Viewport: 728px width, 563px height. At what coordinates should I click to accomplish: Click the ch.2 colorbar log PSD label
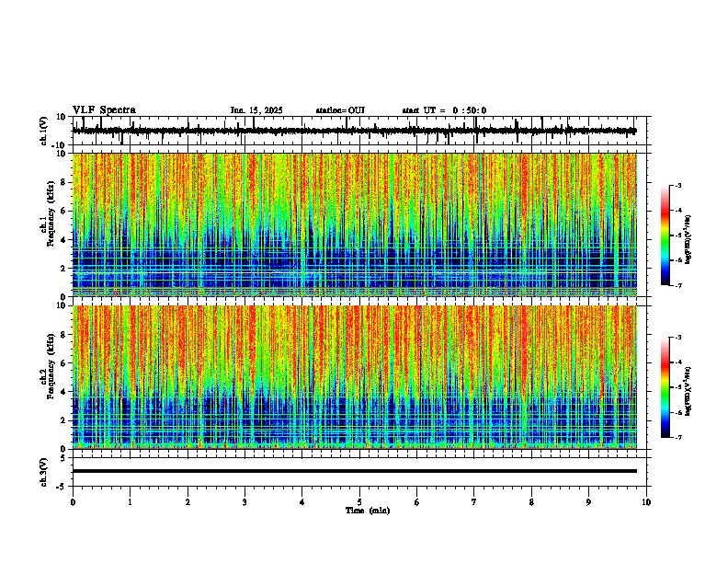tap(688, 391)
